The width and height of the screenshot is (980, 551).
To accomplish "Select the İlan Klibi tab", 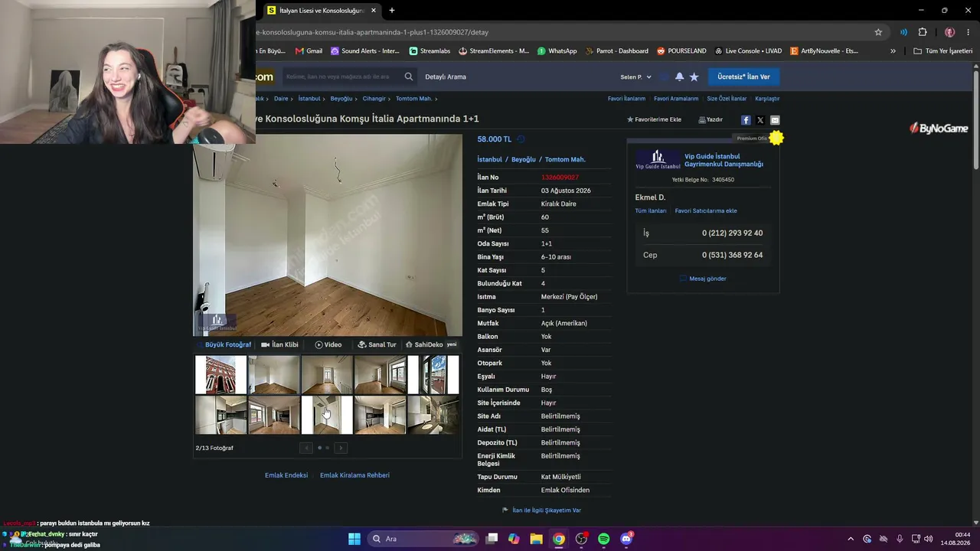I will pos(279,344).
